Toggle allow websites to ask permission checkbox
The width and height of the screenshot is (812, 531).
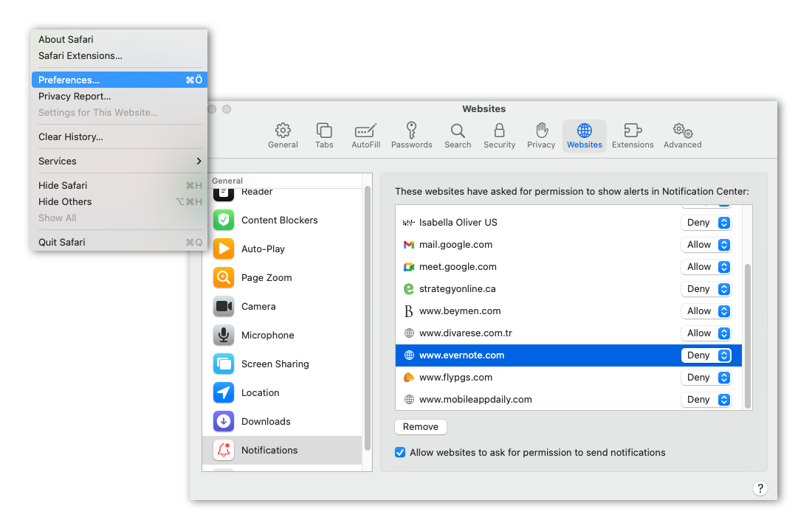(x=400, y=452)
